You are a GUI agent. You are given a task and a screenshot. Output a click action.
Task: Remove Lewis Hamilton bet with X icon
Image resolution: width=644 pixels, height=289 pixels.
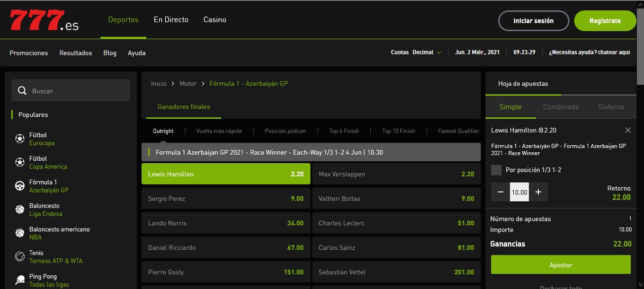[x=628, y=130]
